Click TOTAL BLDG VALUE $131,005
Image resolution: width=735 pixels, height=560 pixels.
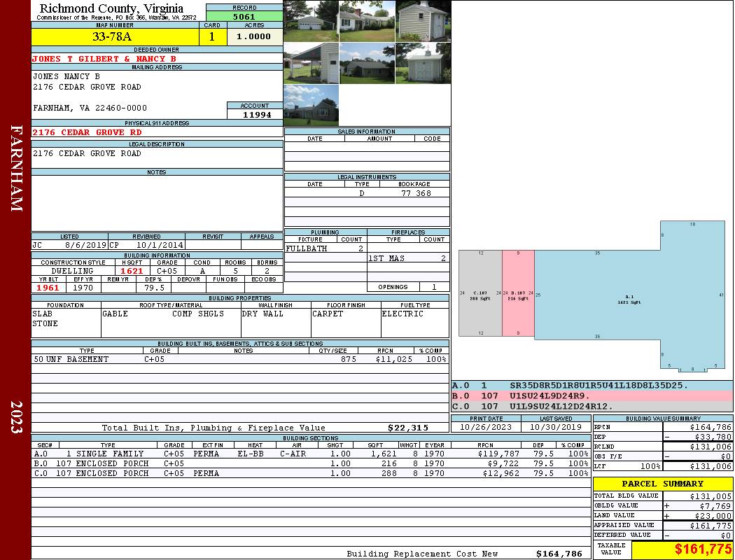(710, 496)
